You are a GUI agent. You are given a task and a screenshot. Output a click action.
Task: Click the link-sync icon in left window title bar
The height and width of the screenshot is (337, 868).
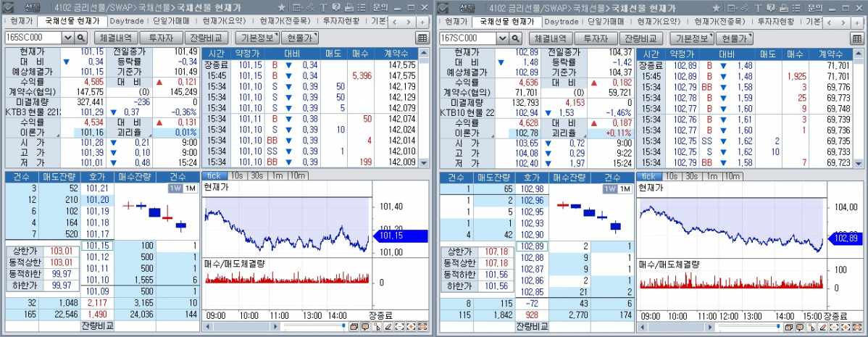click(x=310, y=8)
